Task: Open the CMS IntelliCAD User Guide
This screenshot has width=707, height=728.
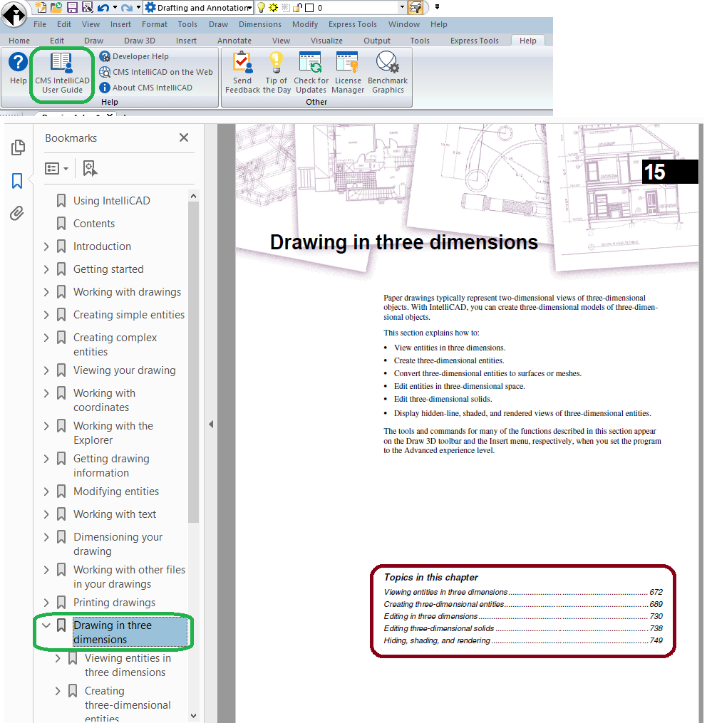Action: 62,73
